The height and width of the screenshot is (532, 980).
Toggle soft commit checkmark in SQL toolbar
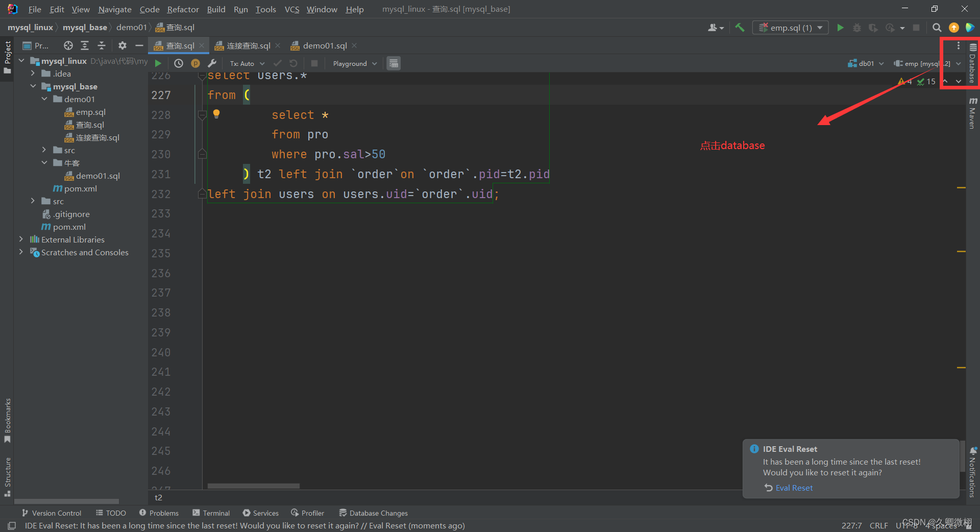point(278,63)
